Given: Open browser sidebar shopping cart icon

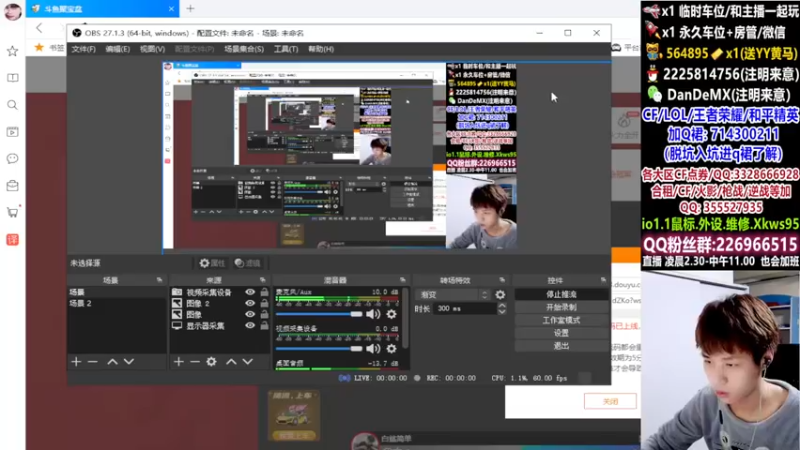Looking at the screenshot, I should tap(12, 212).
